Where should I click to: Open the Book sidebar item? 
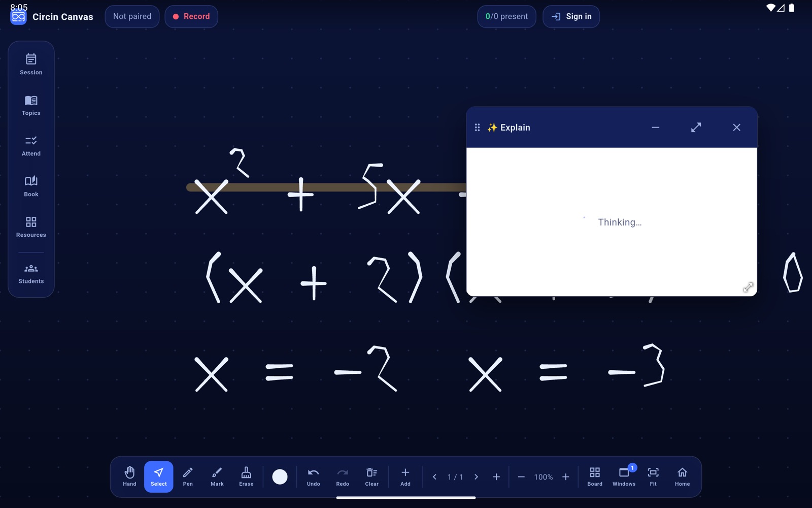(x=31, y=186)
